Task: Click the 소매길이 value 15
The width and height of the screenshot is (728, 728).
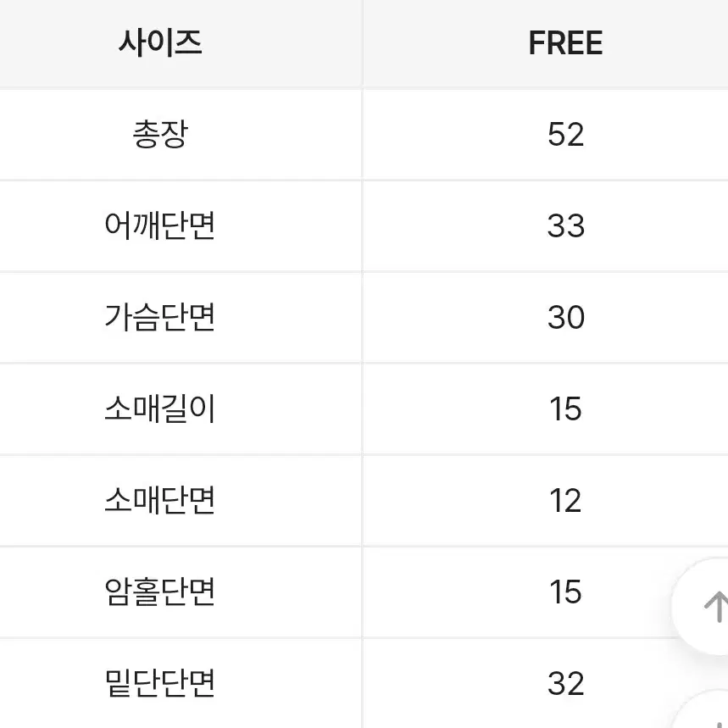Action: [565, 408]
